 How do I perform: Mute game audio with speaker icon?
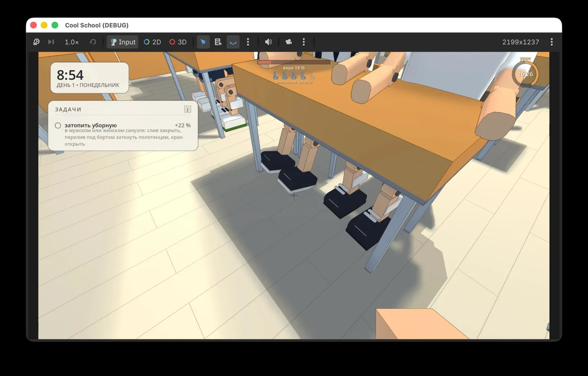(x=268, y=42)
